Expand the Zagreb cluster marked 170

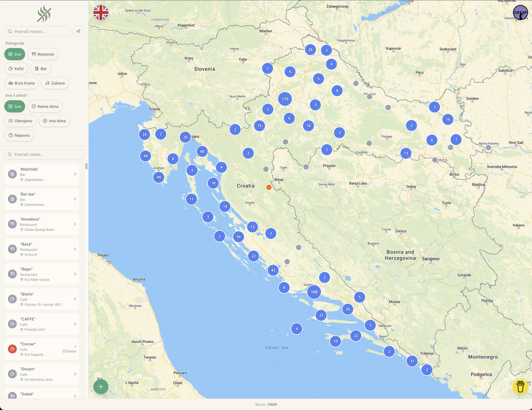pos(285,99)
